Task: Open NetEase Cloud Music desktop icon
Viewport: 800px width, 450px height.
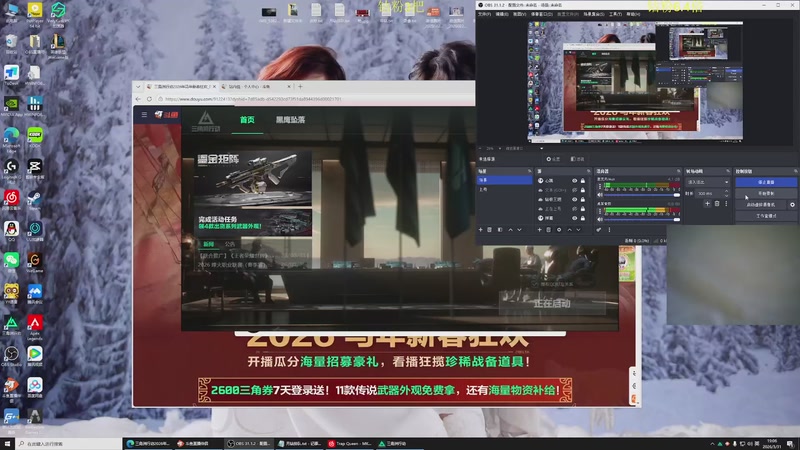Action: (x=11, y=201)
